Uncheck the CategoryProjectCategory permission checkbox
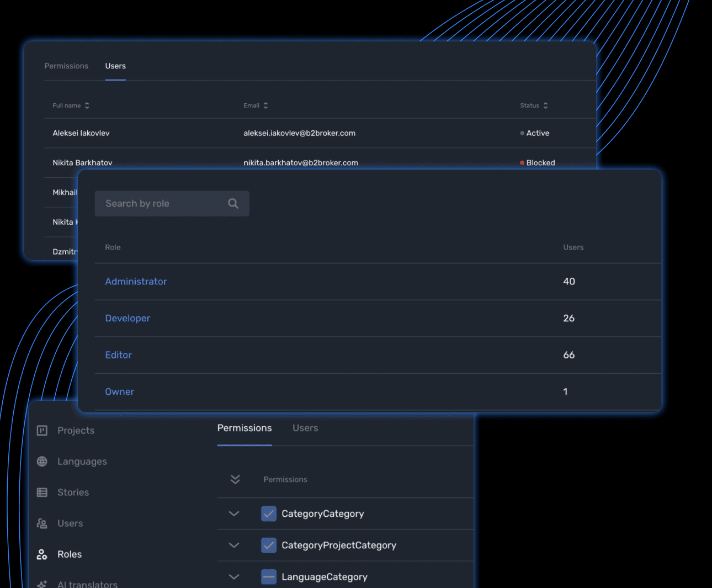712x588 pixels. coord(268,545)
